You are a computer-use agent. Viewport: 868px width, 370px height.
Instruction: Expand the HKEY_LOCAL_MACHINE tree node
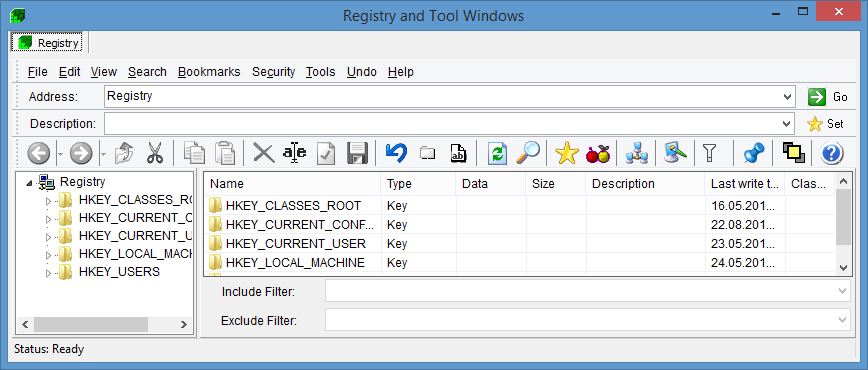(x=48, y=255)
